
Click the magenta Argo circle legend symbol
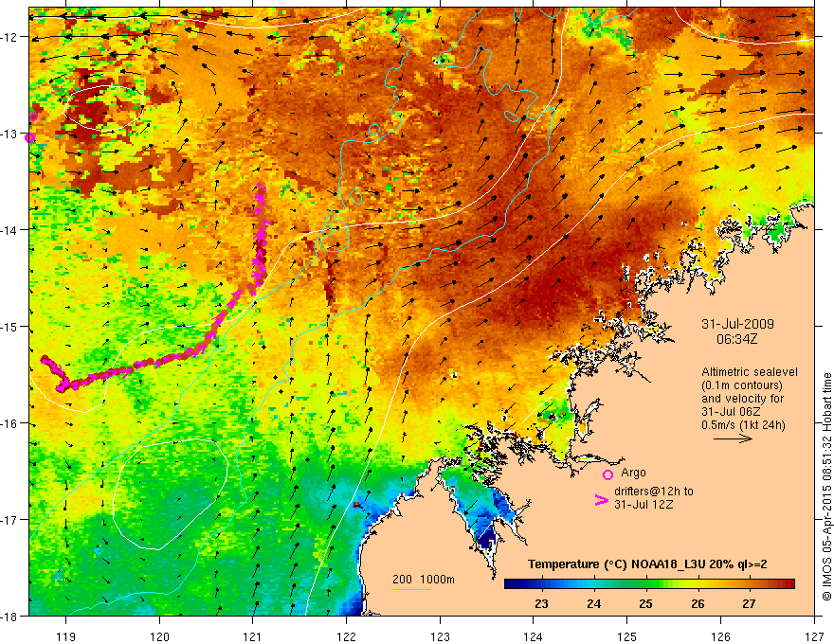click(x=607, y=474)
